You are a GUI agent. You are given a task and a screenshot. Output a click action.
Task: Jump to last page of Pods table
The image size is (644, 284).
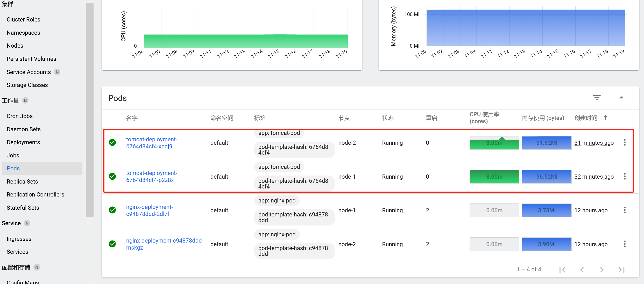(x=621, y=270)
